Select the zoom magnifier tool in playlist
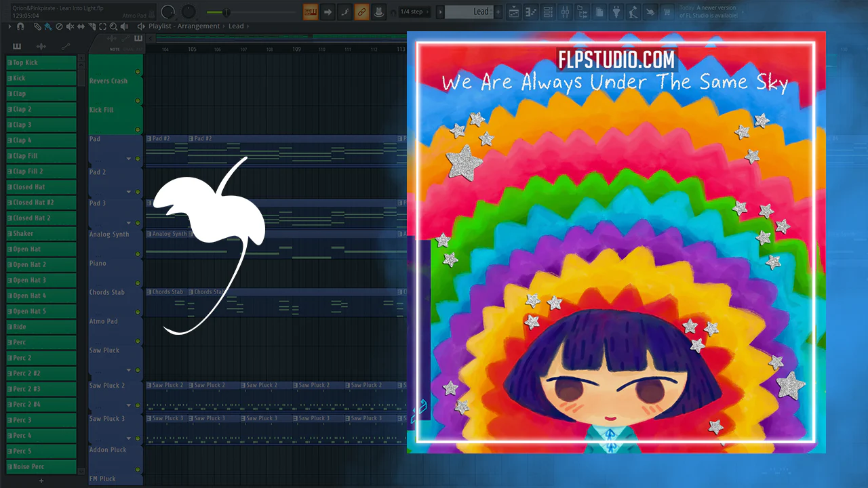Viewport: 868px width, 488px height. (113, 26)
